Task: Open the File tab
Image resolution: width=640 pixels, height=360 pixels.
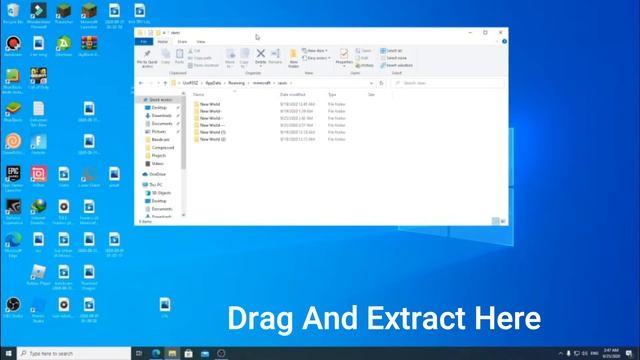Action: point(144,42)
